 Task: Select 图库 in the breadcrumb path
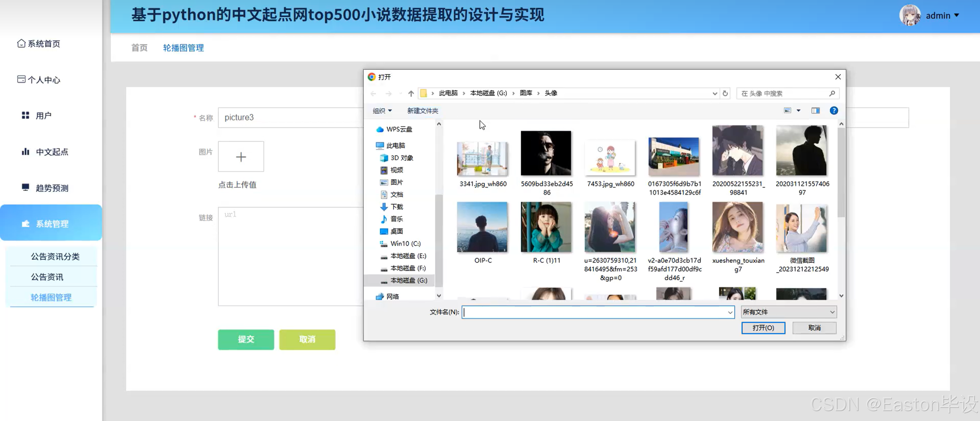(x=526, y=93)
